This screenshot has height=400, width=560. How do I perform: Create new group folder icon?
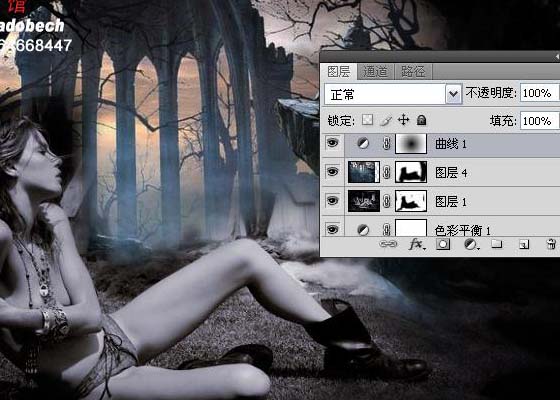[x=497, y=244]
